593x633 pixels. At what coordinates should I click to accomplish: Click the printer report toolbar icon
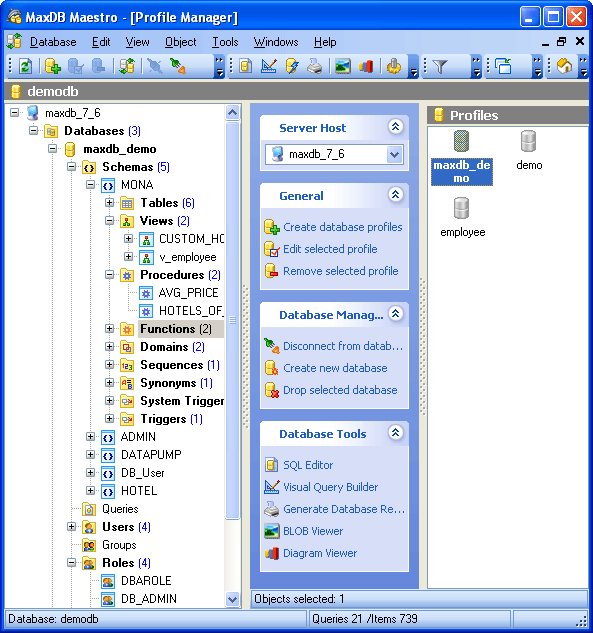point(314,66)
